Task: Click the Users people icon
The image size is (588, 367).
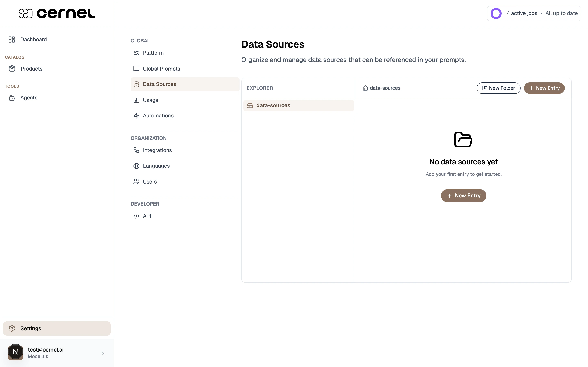Action: pyautogui.click(x=136, y=181)
